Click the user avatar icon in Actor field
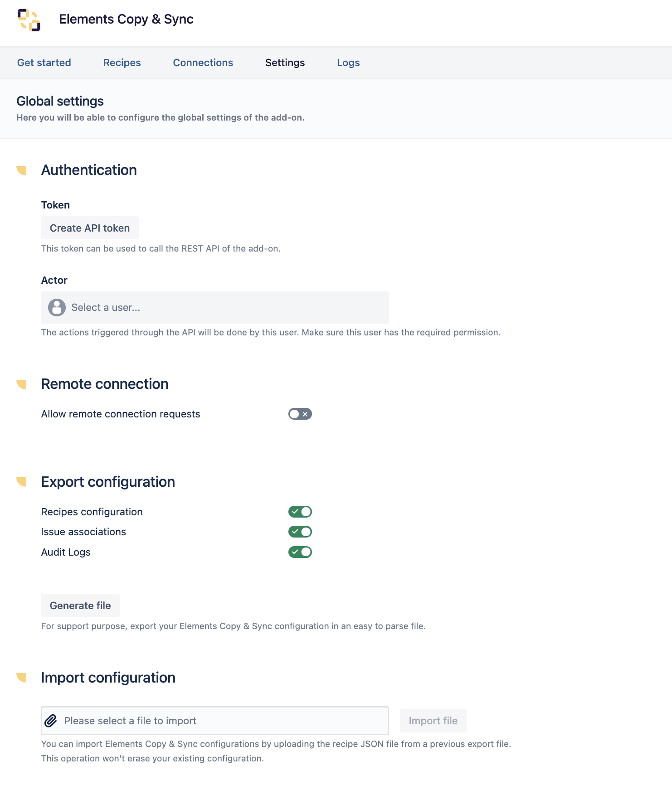The height and width of the screenshot is (785, 672). [x=57, y=307]
